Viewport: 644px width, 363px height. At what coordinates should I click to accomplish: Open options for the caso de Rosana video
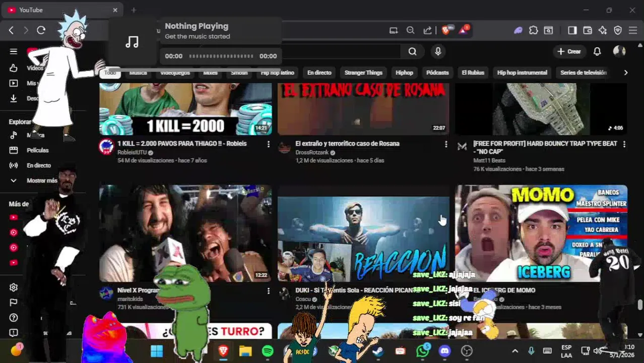point(446,144)
